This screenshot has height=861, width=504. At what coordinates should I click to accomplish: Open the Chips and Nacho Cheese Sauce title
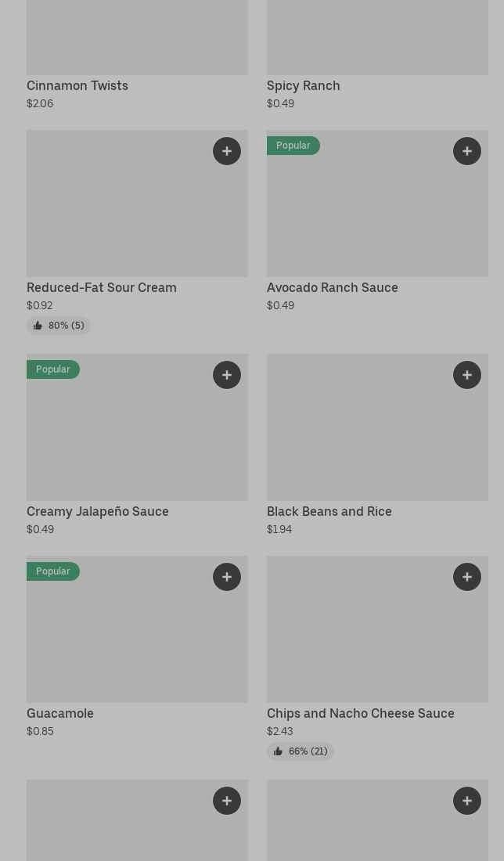click(360, 713)
